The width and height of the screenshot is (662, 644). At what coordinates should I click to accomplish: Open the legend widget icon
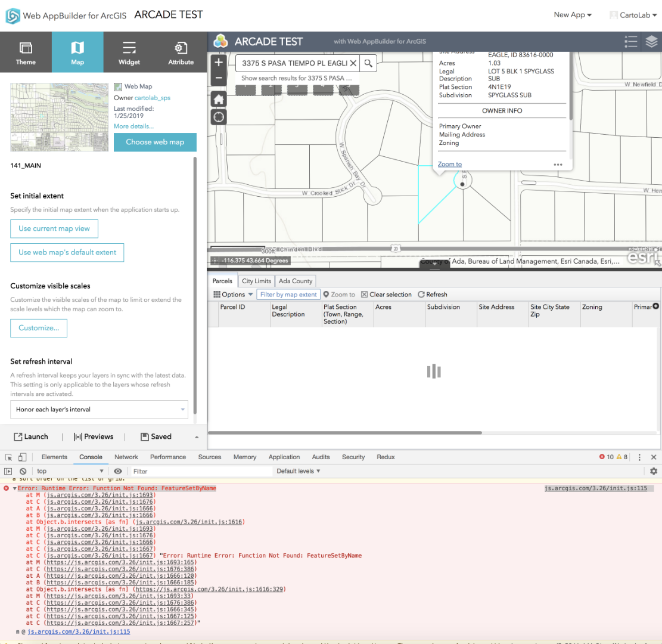pyautogui.click(x=631, y=41)
